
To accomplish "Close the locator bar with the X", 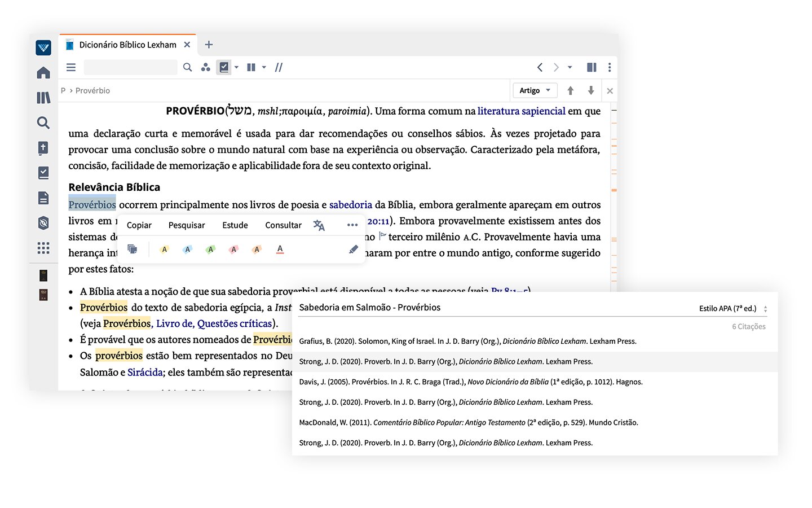I will [x=610, y=90].
